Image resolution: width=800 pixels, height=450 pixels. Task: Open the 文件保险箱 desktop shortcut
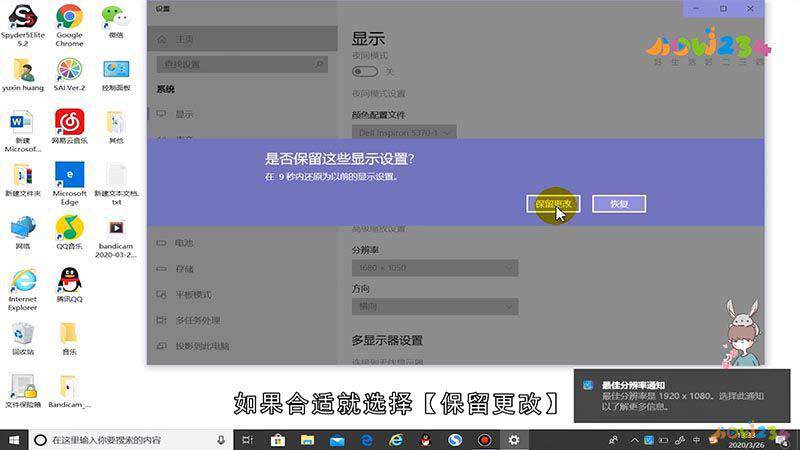(22, 391)
